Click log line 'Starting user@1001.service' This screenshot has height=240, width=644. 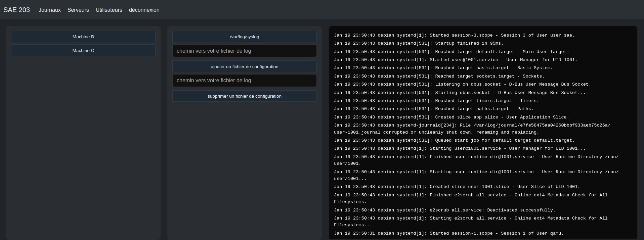pos(460,148)
